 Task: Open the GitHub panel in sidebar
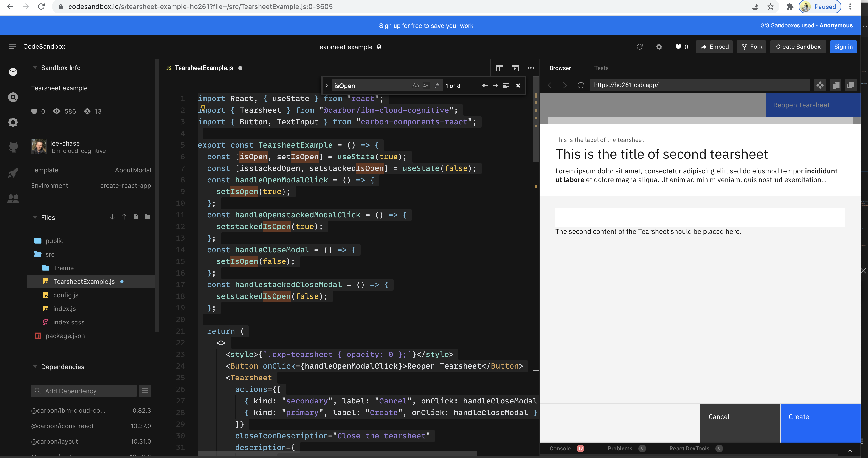click(13, 147)
